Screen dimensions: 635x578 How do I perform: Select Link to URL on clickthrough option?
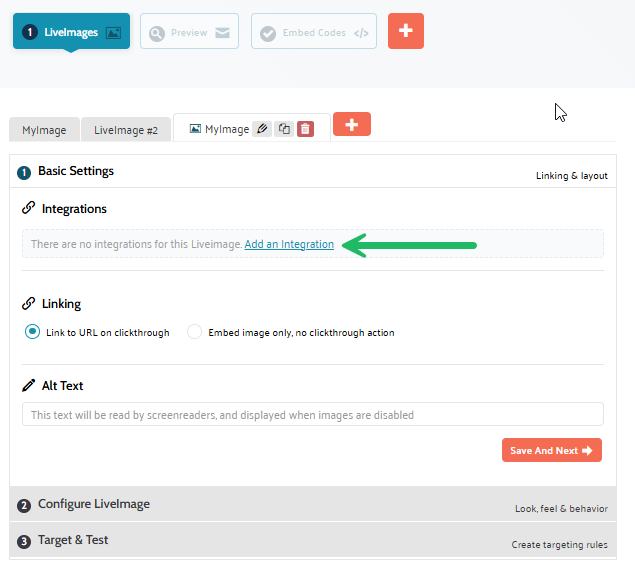point(33,332)
